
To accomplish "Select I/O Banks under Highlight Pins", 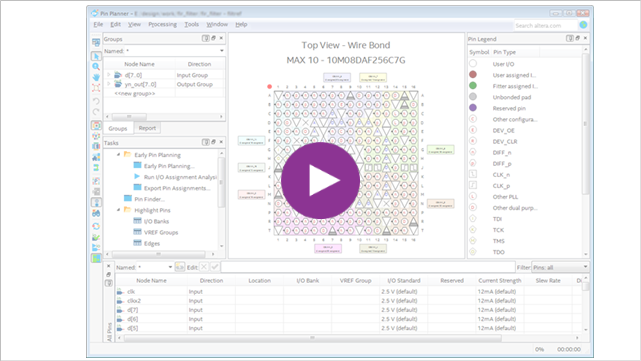I will coord(156,221).
